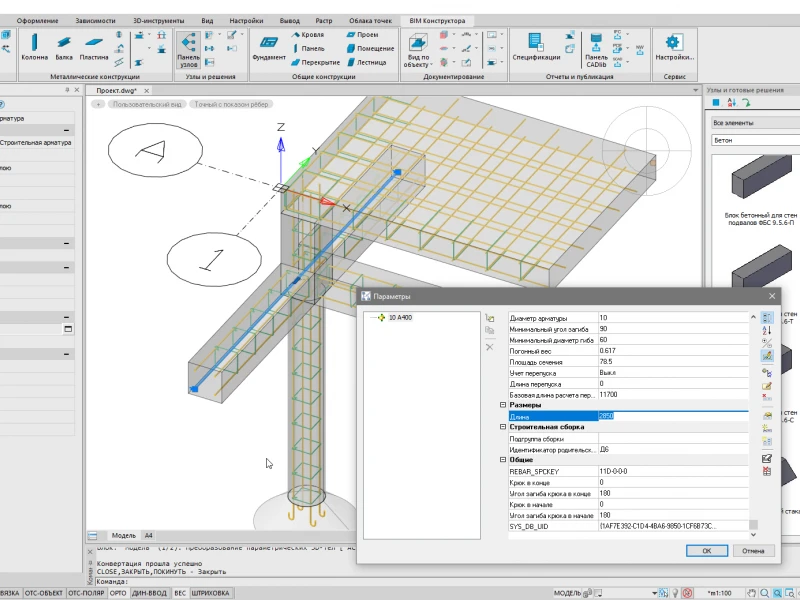Open the Облака точек ribbon tab
Viewport: 800px width, 600px height.
click(x=370, y=21)
